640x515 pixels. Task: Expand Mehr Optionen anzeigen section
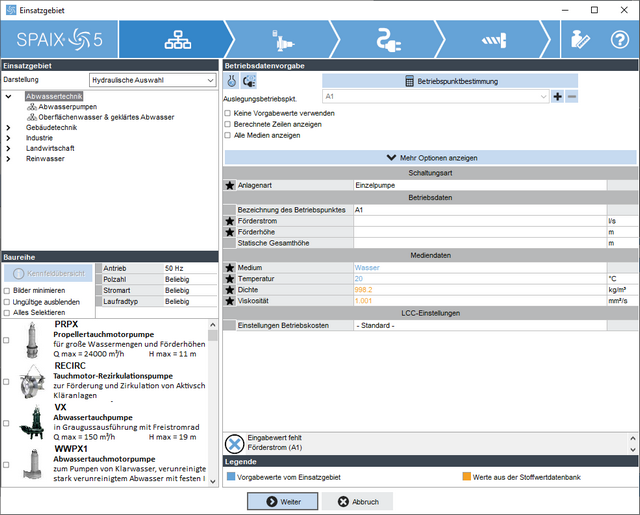(430, 158)
